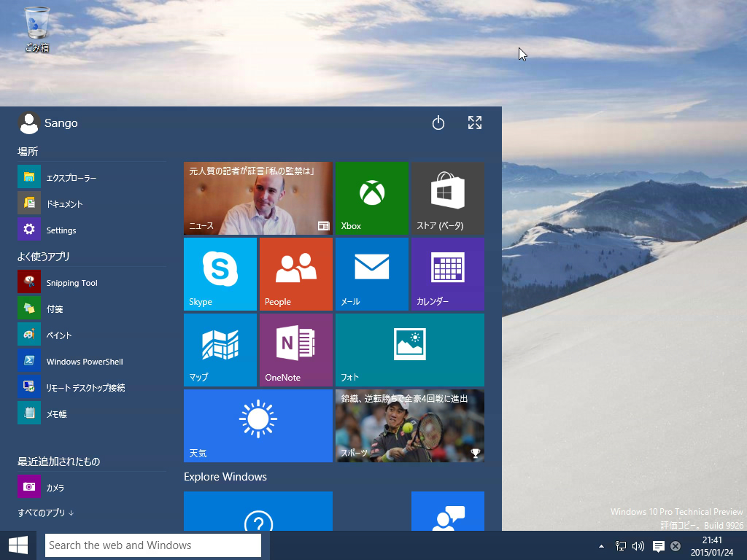Click the Windows Start button
Screen dimensions: 747x560
[x=18, y=545]
